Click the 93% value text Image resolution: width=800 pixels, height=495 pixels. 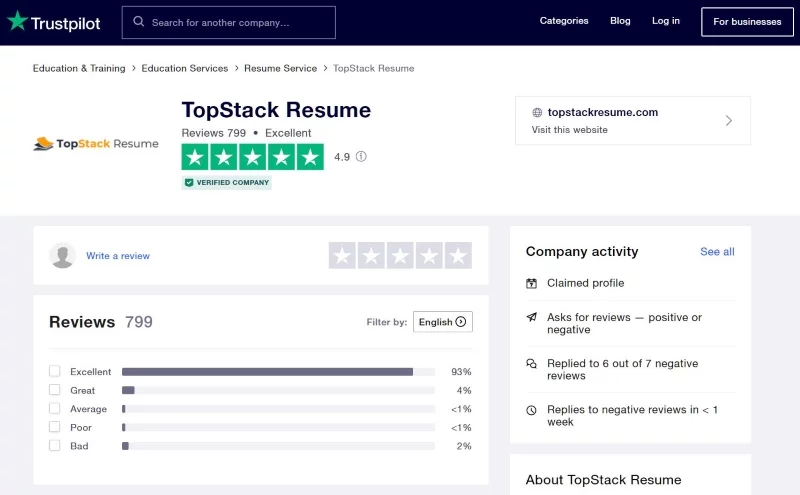point(461,372)
